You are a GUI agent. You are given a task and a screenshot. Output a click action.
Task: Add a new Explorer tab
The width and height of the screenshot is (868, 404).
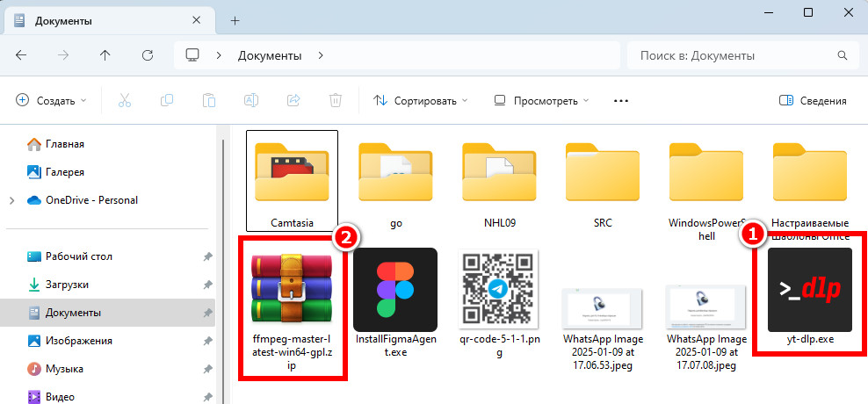pos(235,21)
